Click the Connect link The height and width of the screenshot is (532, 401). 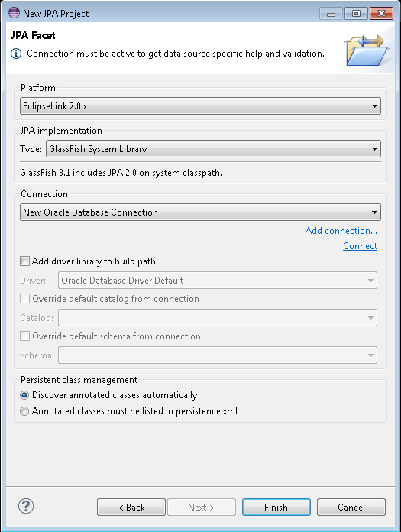360,246
